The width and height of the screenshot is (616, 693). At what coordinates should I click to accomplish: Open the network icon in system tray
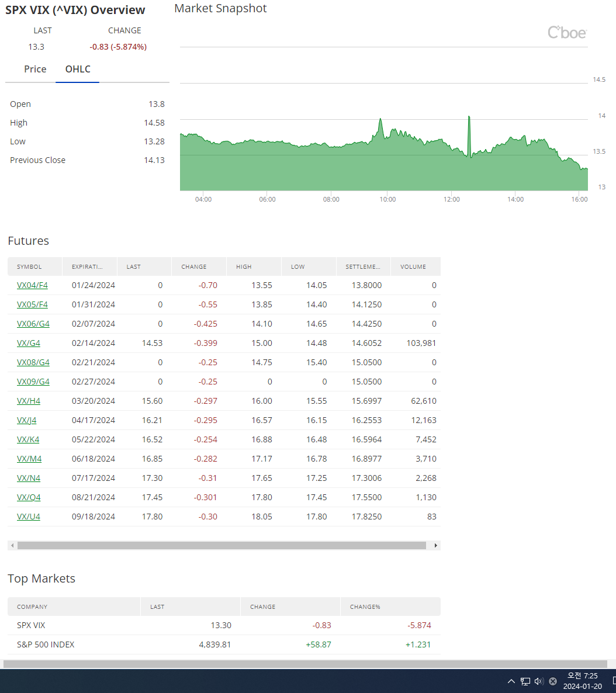525,681
